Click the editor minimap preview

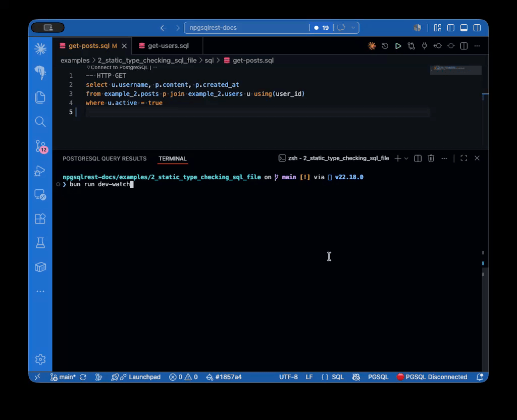tap(455, 70)
